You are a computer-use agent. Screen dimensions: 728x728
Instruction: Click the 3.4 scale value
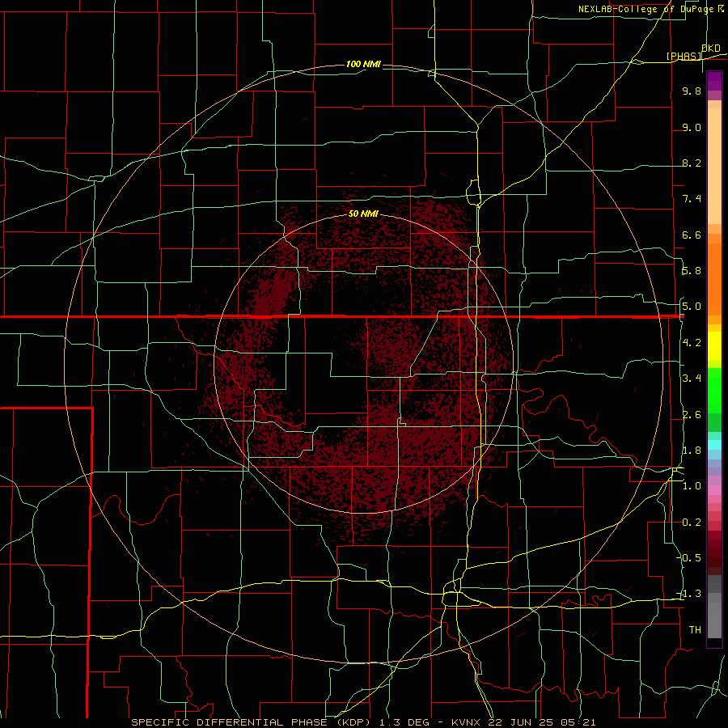pos(692,379)
